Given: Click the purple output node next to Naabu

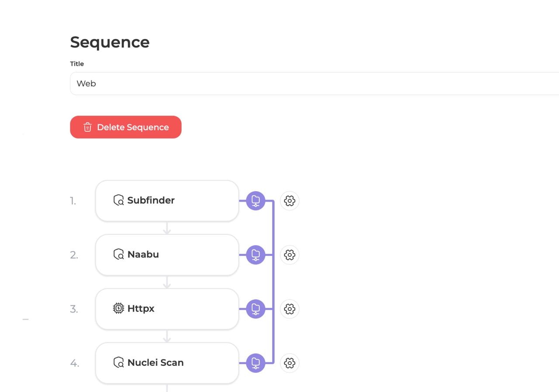Looking at the screenshot, I should pyautogui.click(x=256, y=255).
